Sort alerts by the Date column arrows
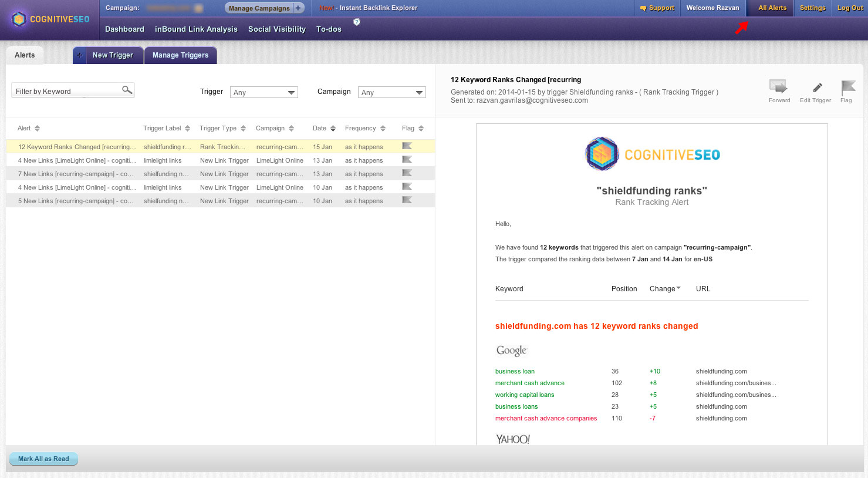Image resolution: width=868 pixels, height=478 pixels. tap(333, 129)
